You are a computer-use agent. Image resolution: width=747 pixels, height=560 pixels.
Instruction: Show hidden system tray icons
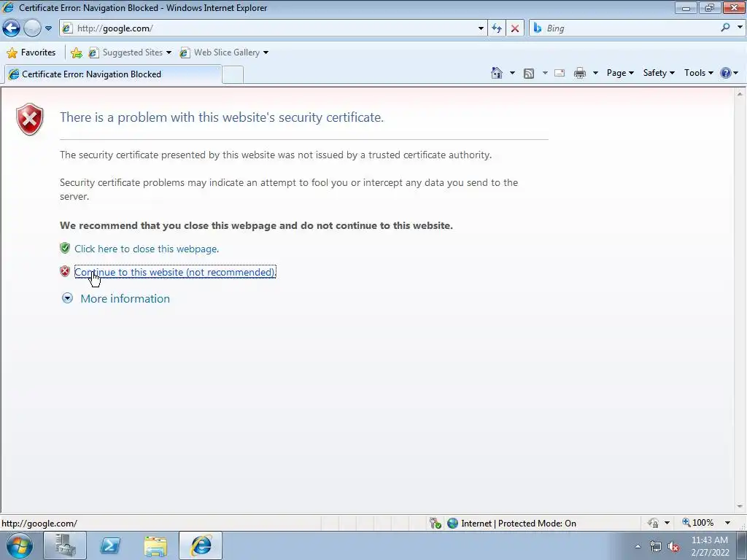(x=638, y=546)
